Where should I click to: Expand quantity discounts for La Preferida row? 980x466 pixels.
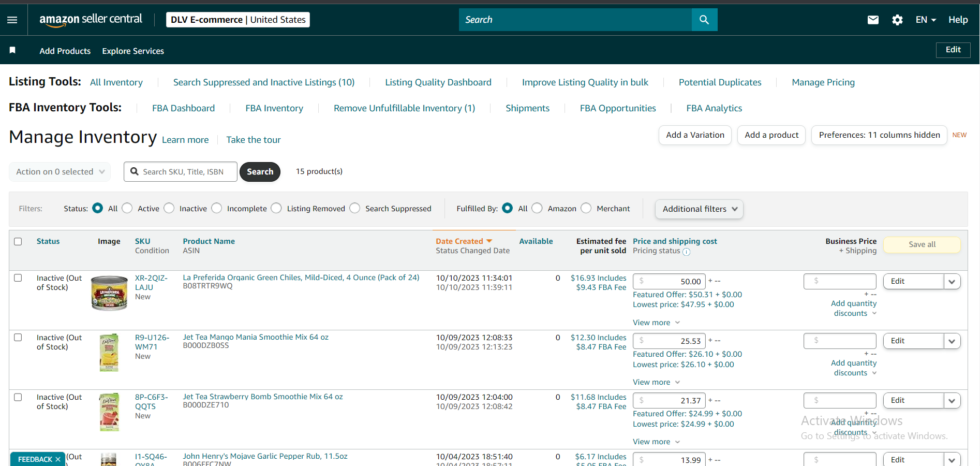(x=854, y=309)
